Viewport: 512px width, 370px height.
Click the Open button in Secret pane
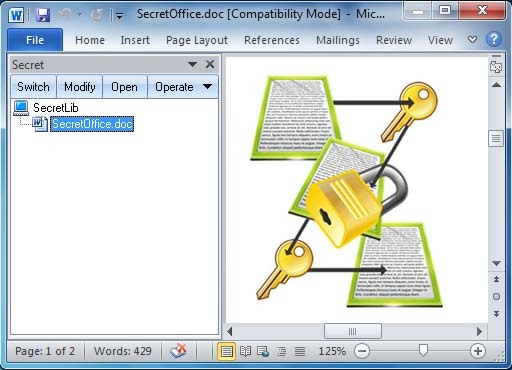click(x=124, y=87)
